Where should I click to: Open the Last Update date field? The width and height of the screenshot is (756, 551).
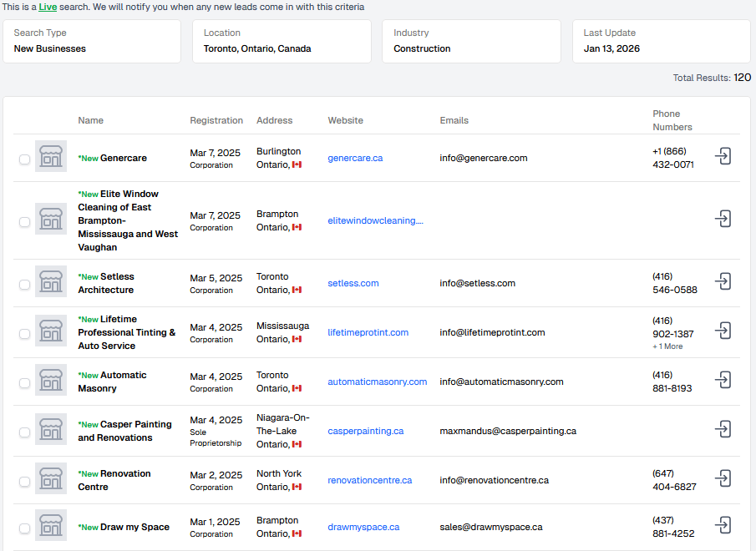tap(661, 41)
